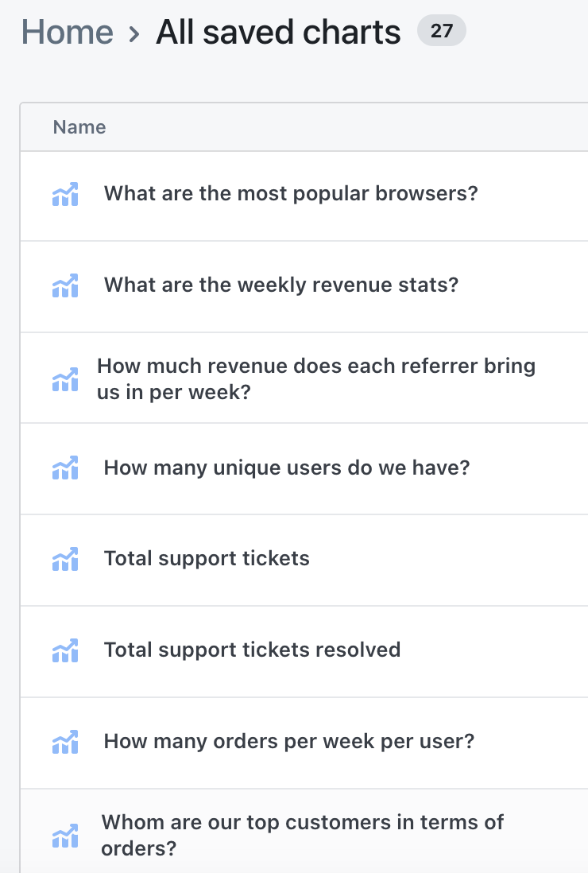Viewport: 588px width, 873px height.
Task: Open the most popular browsers chart
Action: (x=292, y=193)
